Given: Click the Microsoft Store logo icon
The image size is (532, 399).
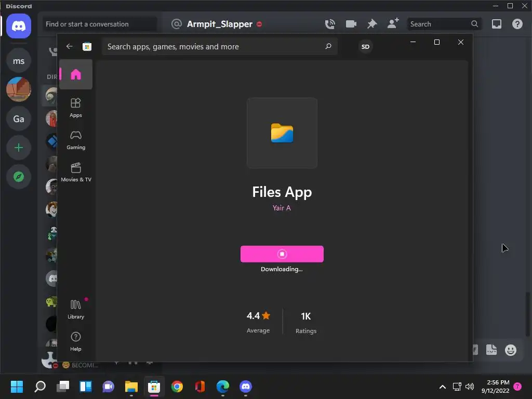Looking at the screenshot, I should click(87, 46).
